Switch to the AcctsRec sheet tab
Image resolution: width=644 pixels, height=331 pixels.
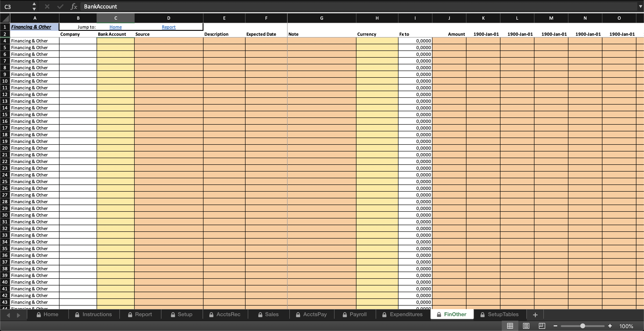point(225,314)
